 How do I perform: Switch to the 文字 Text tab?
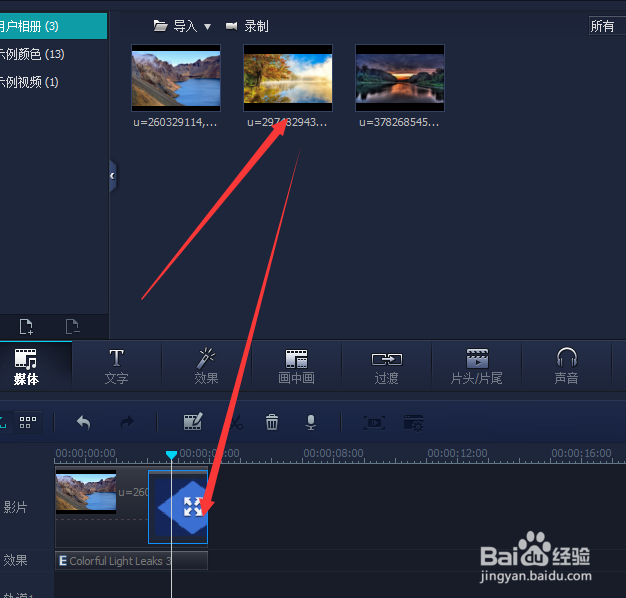point(117,367)
